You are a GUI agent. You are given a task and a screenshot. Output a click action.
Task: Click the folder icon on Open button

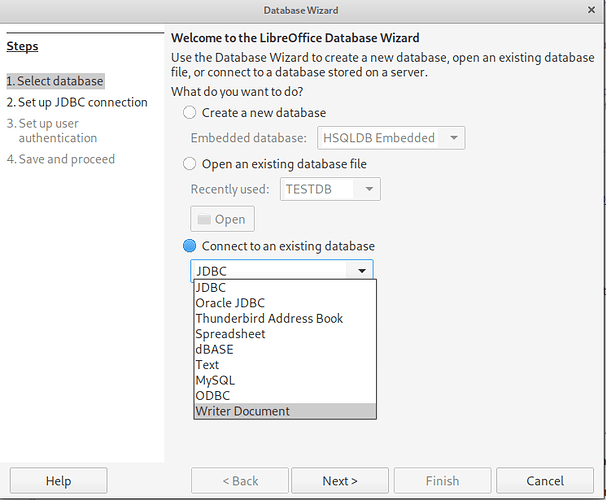[x=204, y=219]
